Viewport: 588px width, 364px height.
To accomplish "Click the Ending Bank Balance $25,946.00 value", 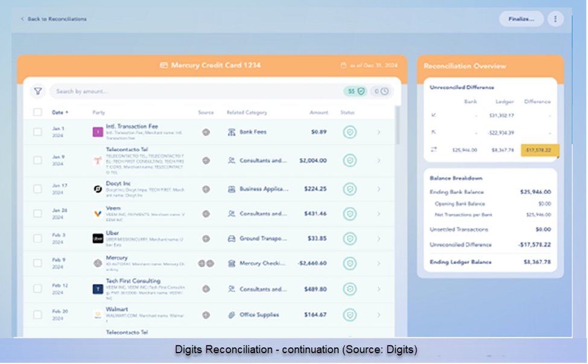I will pyautogui.click(x=535, y=192).
